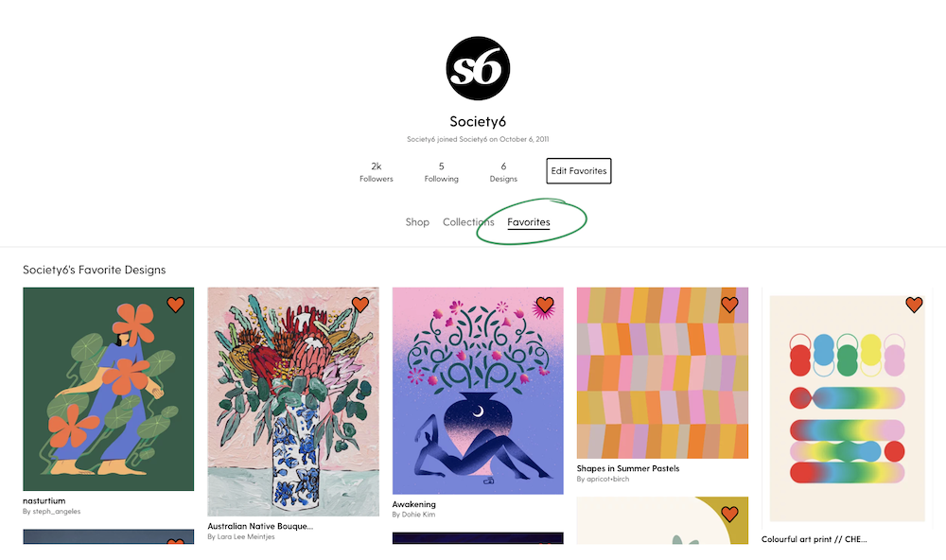
Task: Select the Favorites tab
Action: pyautogui.click(x=529, y=222)
